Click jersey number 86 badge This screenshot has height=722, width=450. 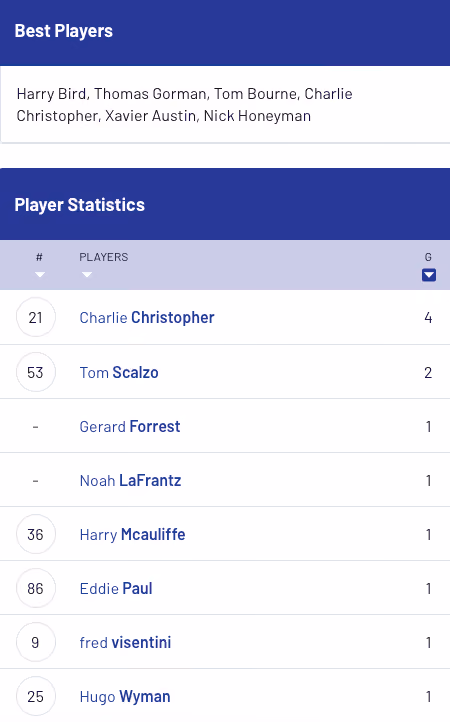(35, 588)
